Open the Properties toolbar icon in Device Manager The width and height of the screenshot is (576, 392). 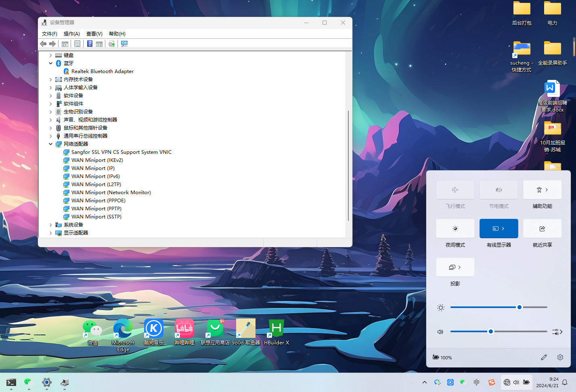point(77,44)
